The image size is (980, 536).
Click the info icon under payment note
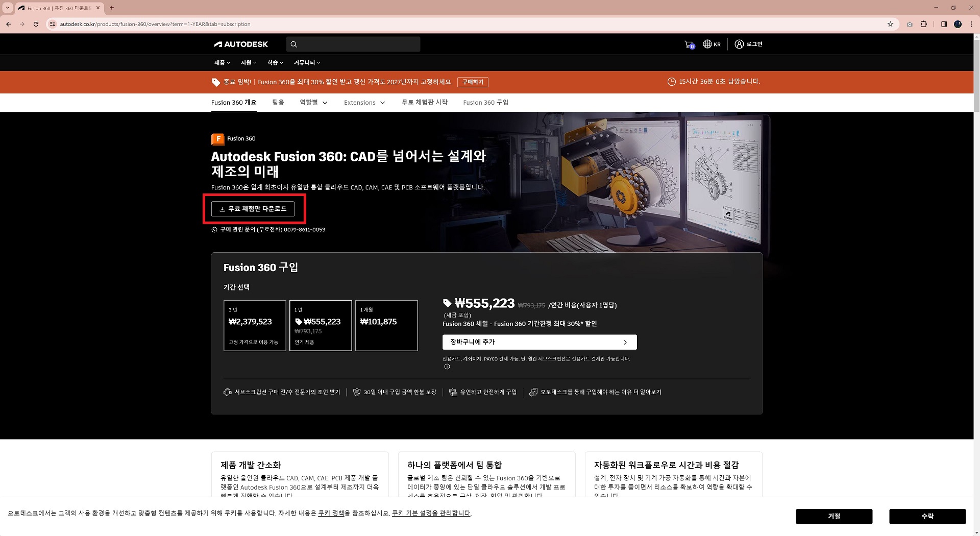447,367
